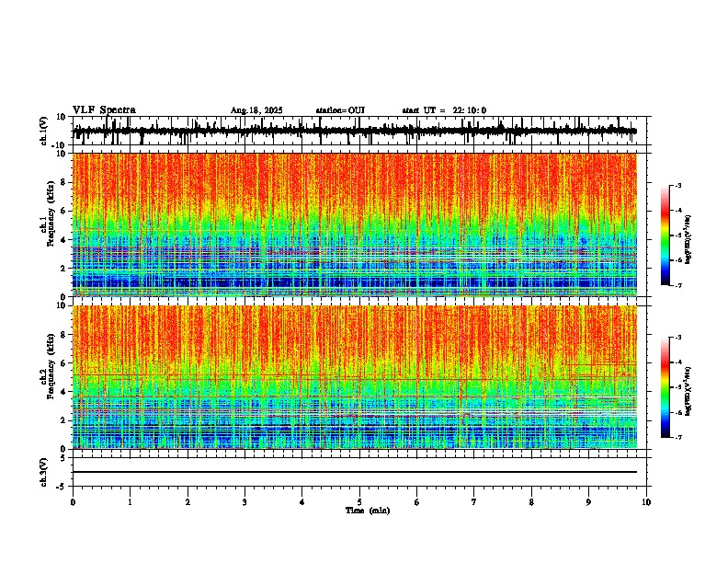The width and height of the screenshot is (728, 563).
Task: Click the ch.1 spectrogram heat map
Action: click(355, 224)
